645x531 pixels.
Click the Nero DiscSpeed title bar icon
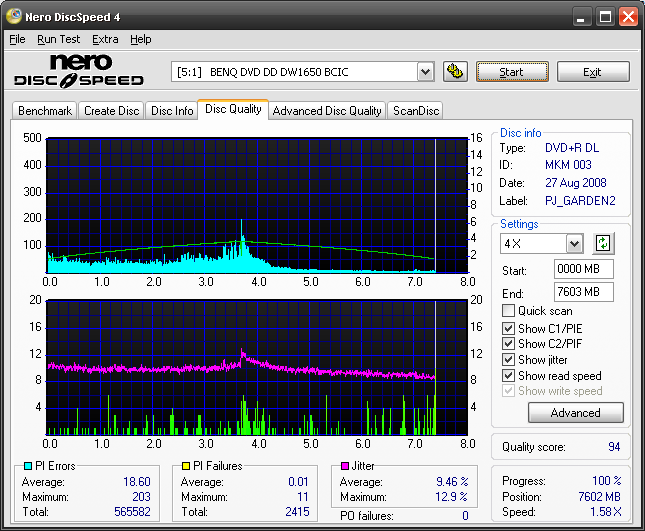pos(14,16)
